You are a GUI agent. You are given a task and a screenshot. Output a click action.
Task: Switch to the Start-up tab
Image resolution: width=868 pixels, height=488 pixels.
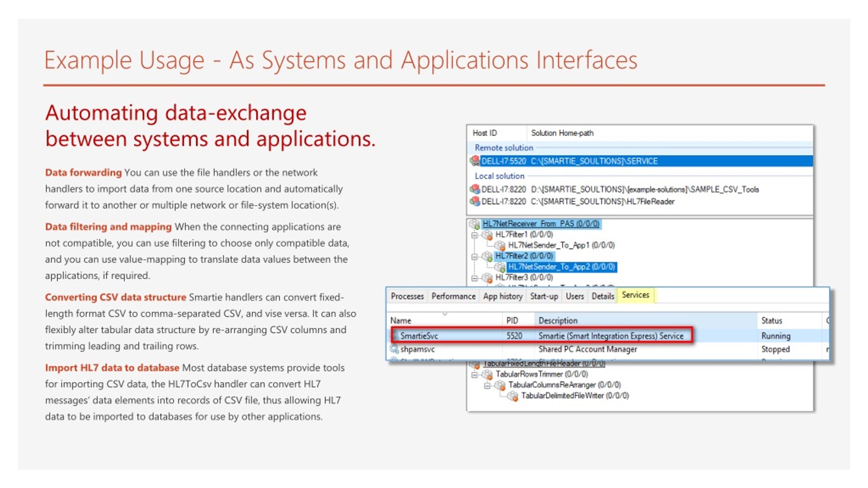[x=544, y=296]
